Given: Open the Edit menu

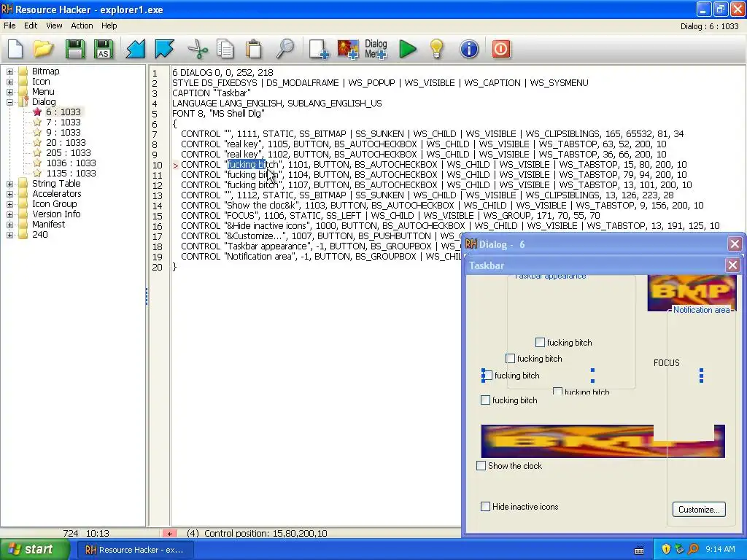Looking at the screenshot, I should (x=31, y=26).
